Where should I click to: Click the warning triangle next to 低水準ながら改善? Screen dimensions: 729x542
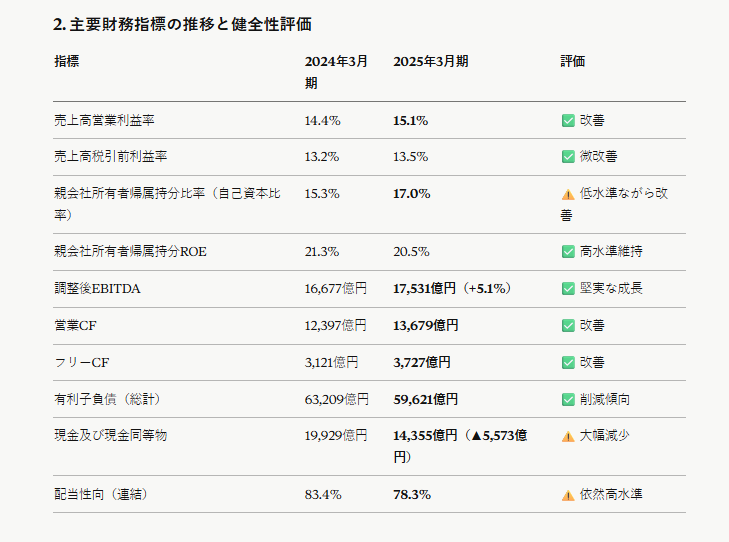[x=568, y=194]
